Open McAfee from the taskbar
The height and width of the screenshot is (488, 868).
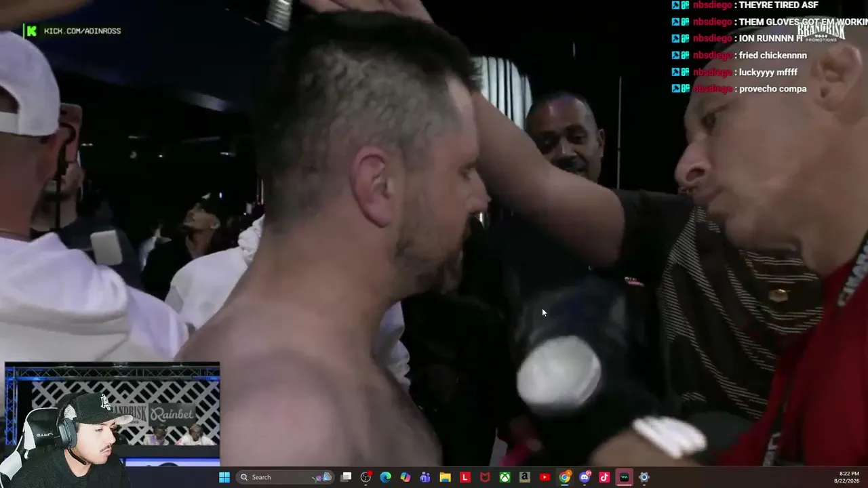click(485, 477)
